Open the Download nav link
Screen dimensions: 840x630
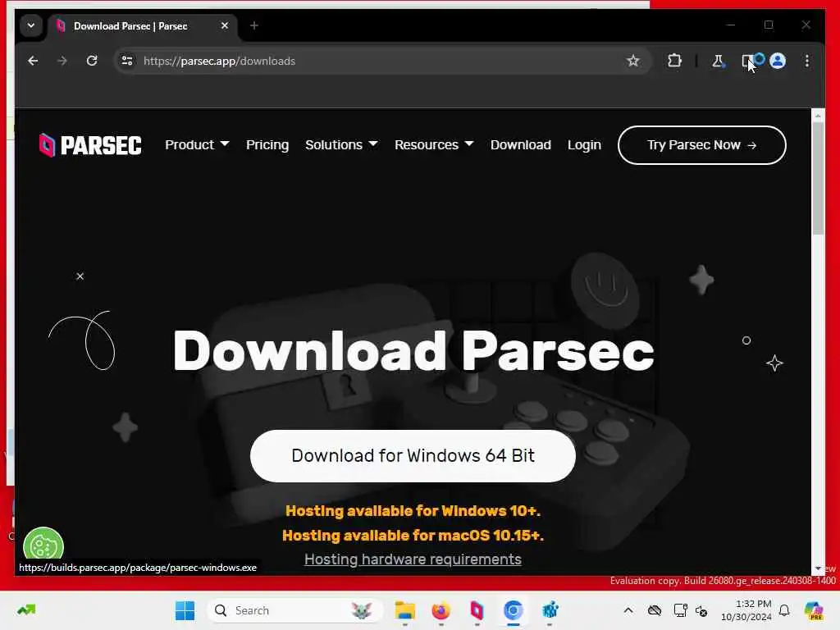pyautogui.click(x=521, y=144)
